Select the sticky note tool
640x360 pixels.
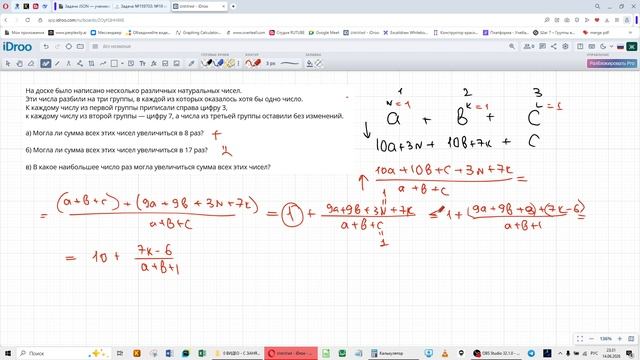pyautogui.click(x=131, y=63)
